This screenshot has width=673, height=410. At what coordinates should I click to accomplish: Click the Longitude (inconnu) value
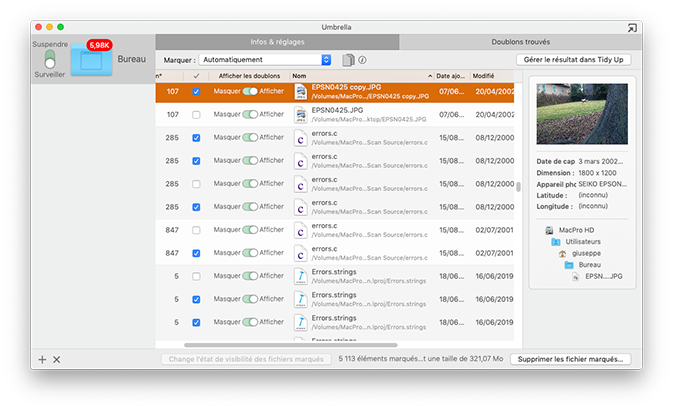click(x=593, y=207)
